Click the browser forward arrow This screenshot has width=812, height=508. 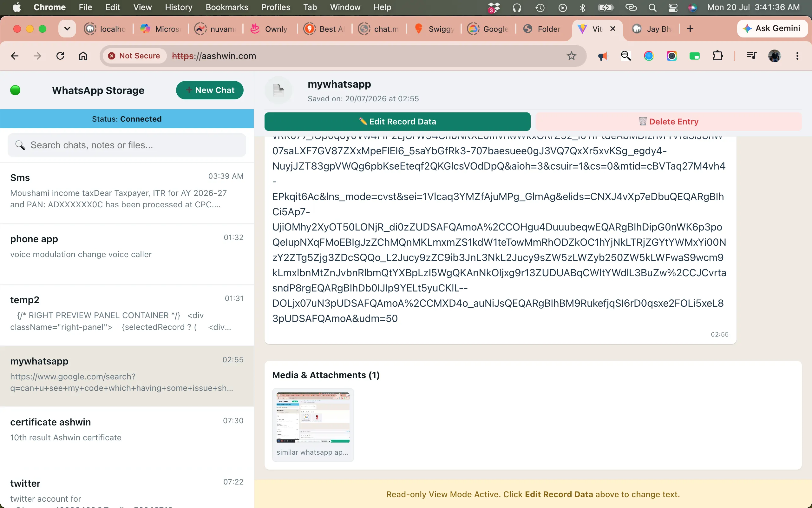coord(37,56)
